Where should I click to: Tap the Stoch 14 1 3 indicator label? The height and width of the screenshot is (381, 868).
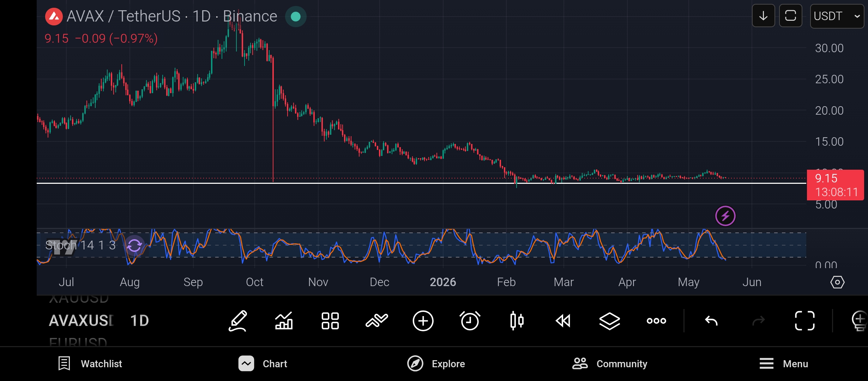(80, 245)
